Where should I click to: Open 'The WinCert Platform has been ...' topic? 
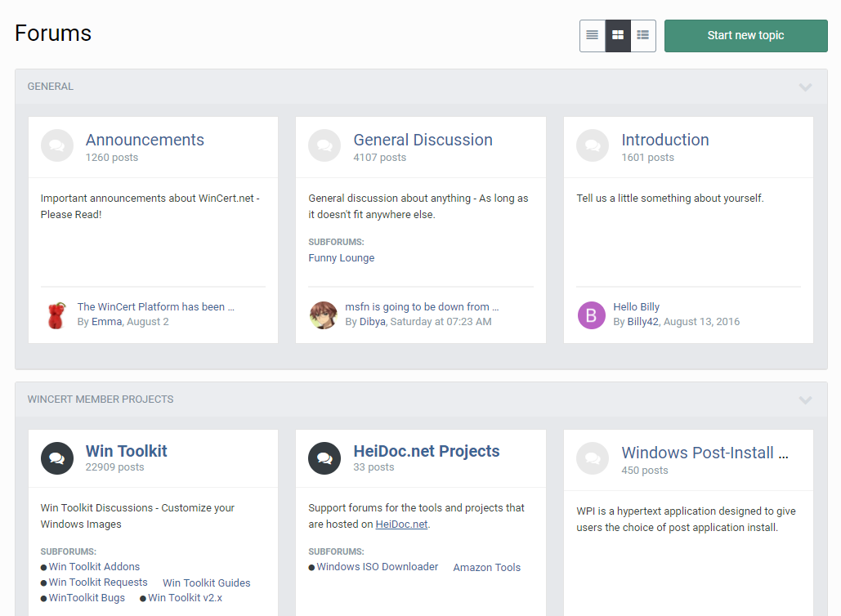[x=155, y=306]
